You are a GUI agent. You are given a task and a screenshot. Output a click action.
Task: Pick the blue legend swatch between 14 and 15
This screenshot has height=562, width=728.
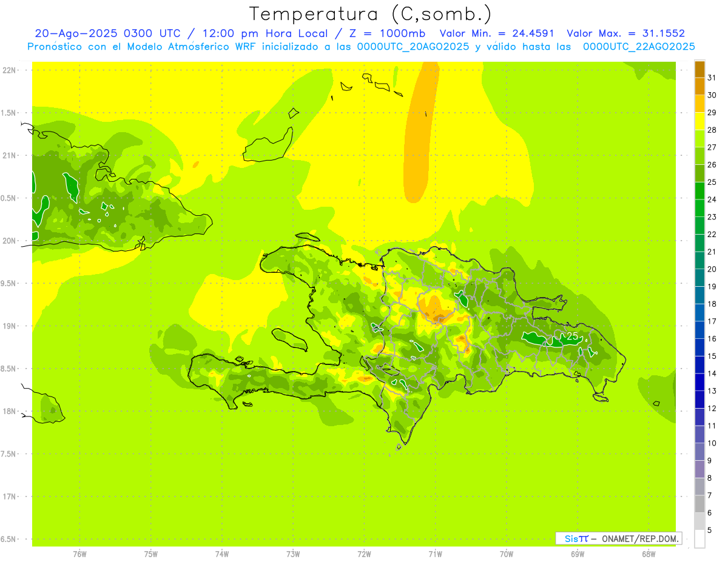pos(699,365)
